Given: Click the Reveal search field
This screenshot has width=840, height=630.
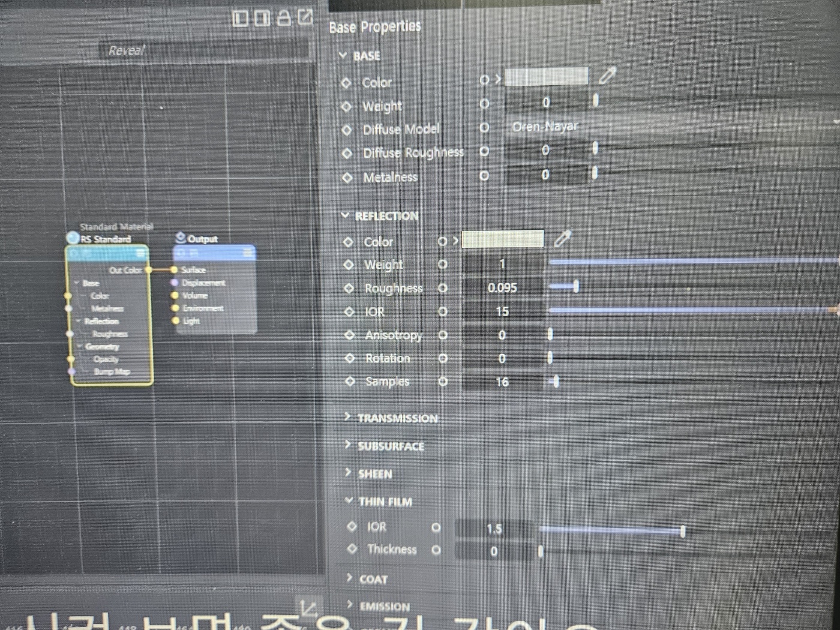Looking at the screenshot, I should pos(203,49).
